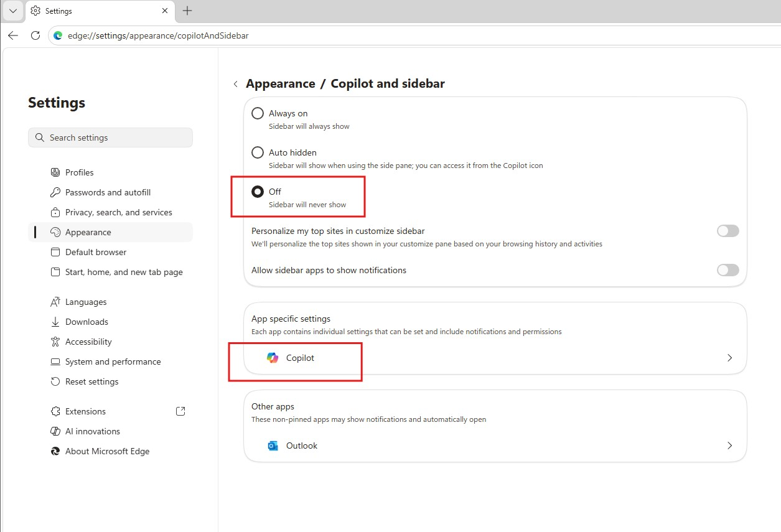
Task: Click the browser back arrow icon
Action: pos(13,35)
